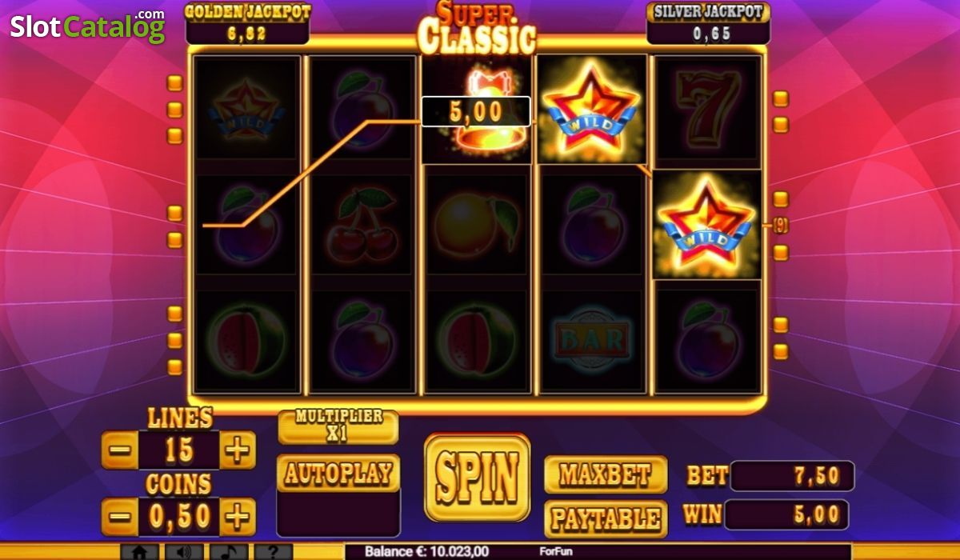Image resolution: width=960 pixels, height=560 pixels.
Task: Start Autoplay mode
Action: click(338, 473)
